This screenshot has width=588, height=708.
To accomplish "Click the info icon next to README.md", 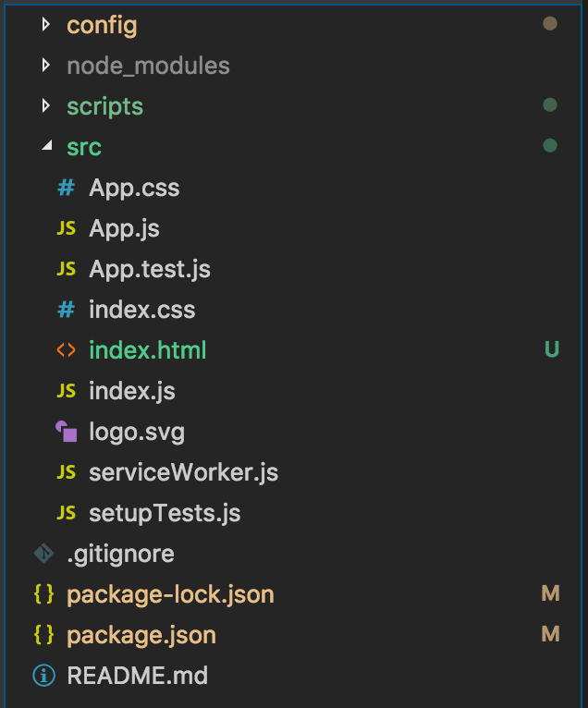I will point(43,676).
